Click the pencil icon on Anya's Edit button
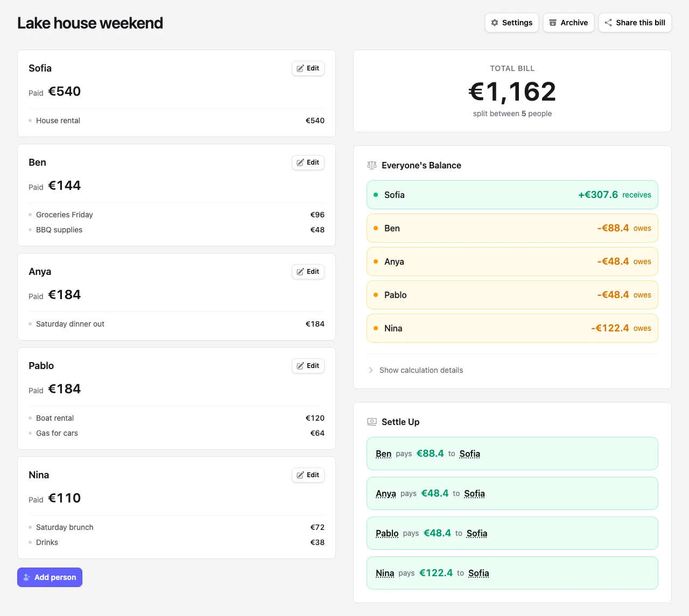 click(x=300, y=272)
